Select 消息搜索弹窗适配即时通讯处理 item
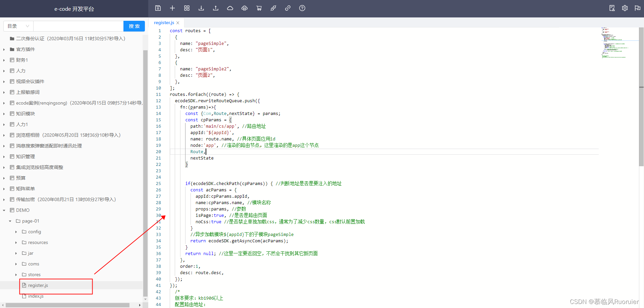The image size is (644, 308). click(49, 146)
